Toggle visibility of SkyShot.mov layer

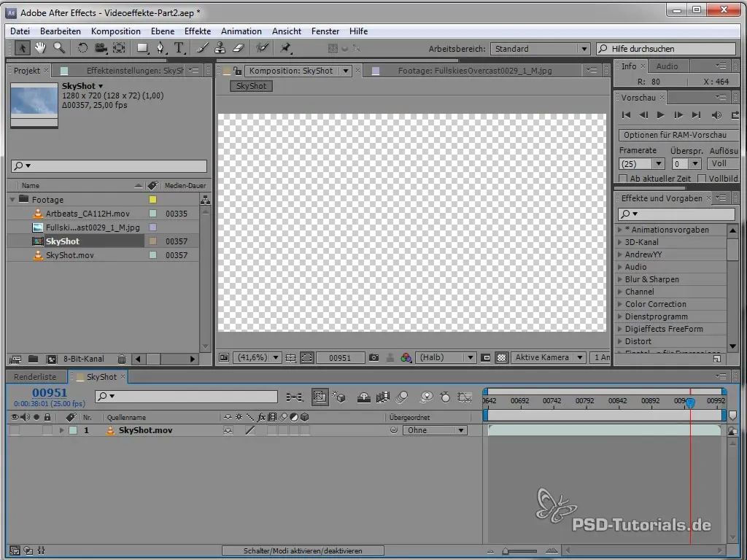[15, 430]
